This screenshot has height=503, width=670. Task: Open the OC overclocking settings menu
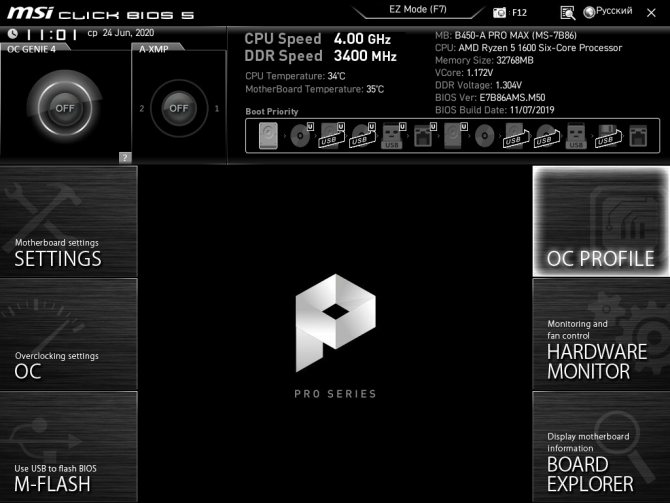pyautogui.click(x=68, y=333)
